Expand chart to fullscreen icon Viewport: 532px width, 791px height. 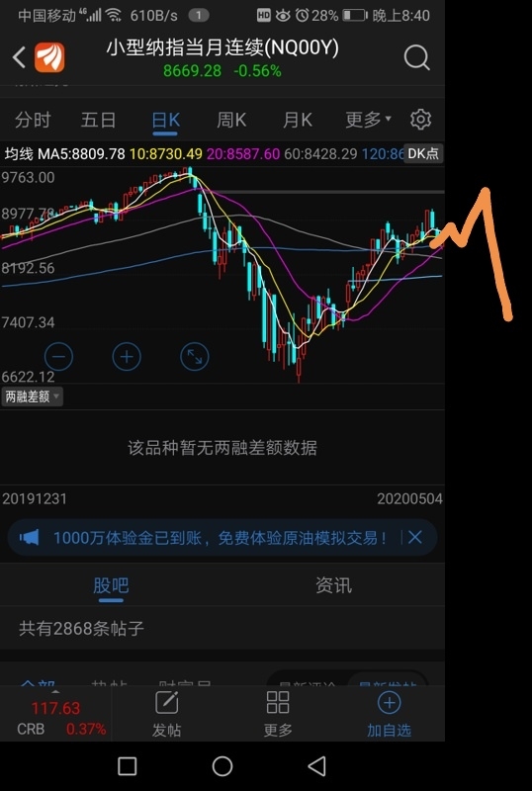195,357
